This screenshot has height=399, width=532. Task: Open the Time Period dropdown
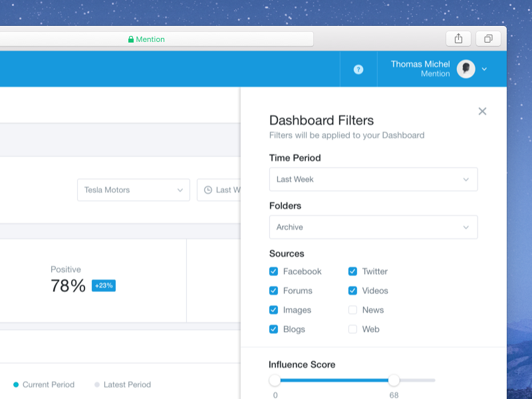373,179
